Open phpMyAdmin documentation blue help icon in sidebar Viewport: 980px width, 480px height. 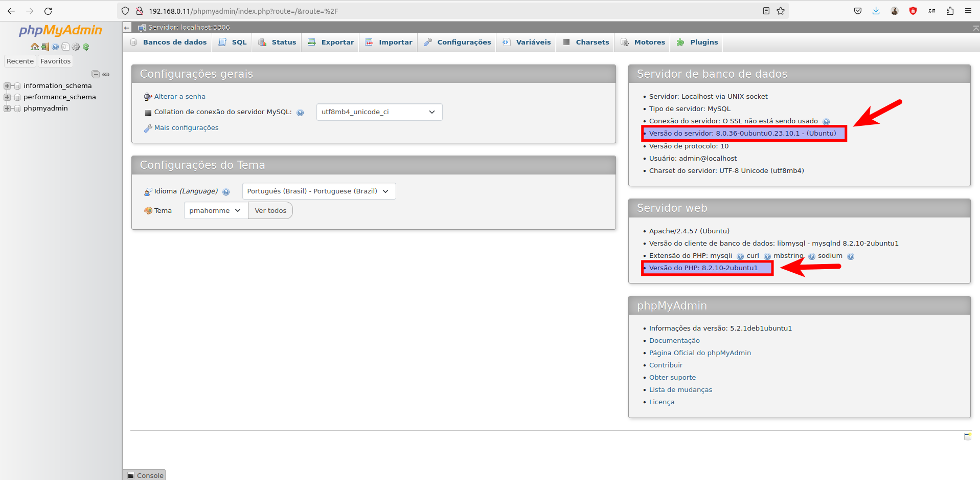pyautogui.click(x=55, y=47)
